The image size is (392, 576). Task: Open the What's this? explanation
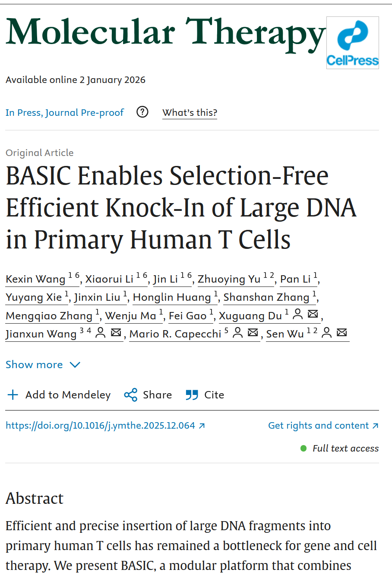(190, 113)
